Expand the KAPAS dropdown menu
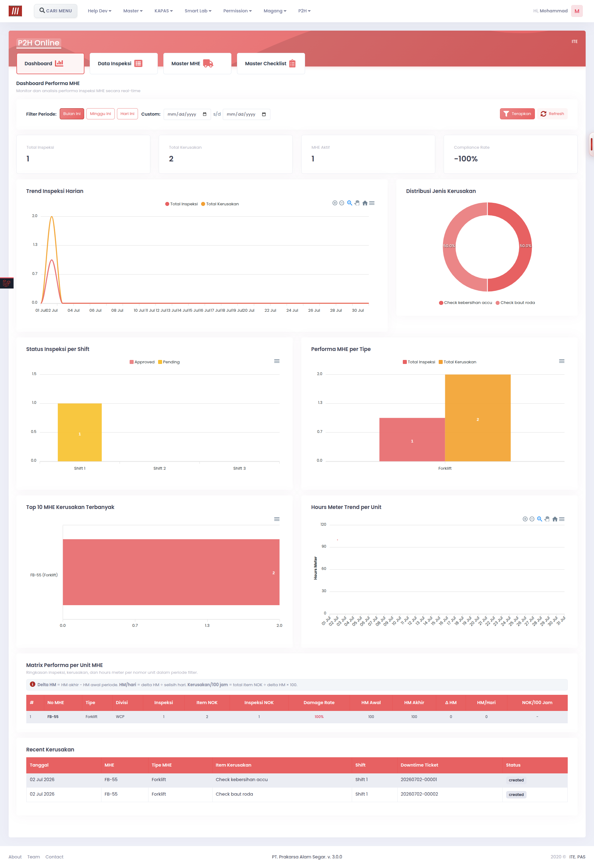The width and height of the screenshot is (594, 868). pyautogui.click(x=164, y=11)
